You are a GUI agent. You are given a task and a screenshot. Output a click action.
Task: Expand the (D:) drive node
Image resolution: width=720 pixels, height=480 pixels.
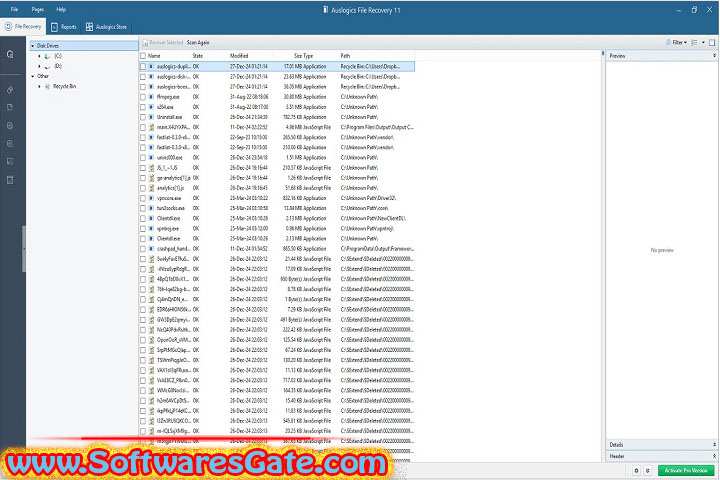pos(39,67)
